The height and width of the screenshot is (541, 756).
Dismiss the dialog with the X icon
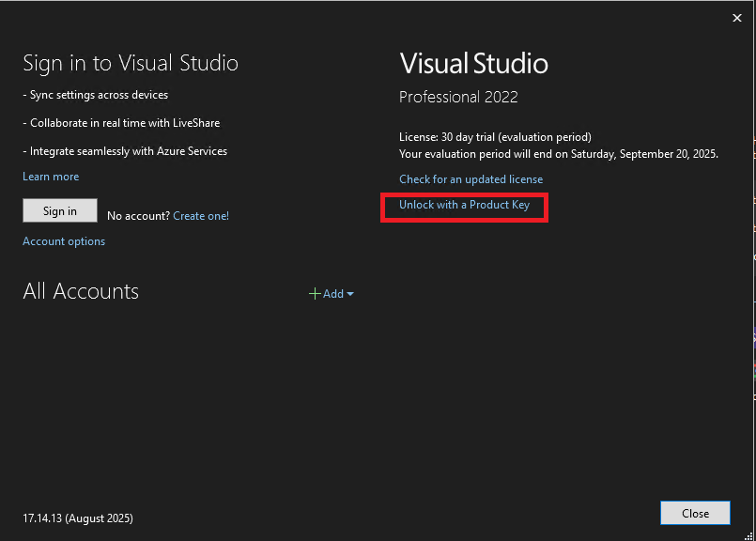pyautogui.click(x=737, y=18)
